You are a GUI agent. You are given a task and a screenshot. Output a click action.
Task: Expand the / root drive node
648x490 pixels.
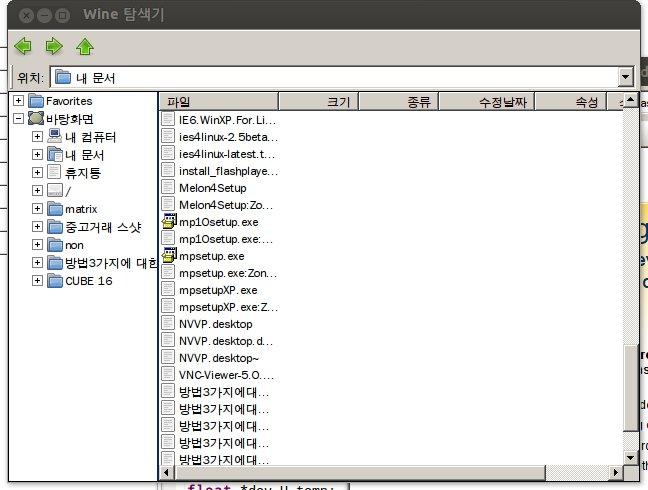[x=37, y=190]
